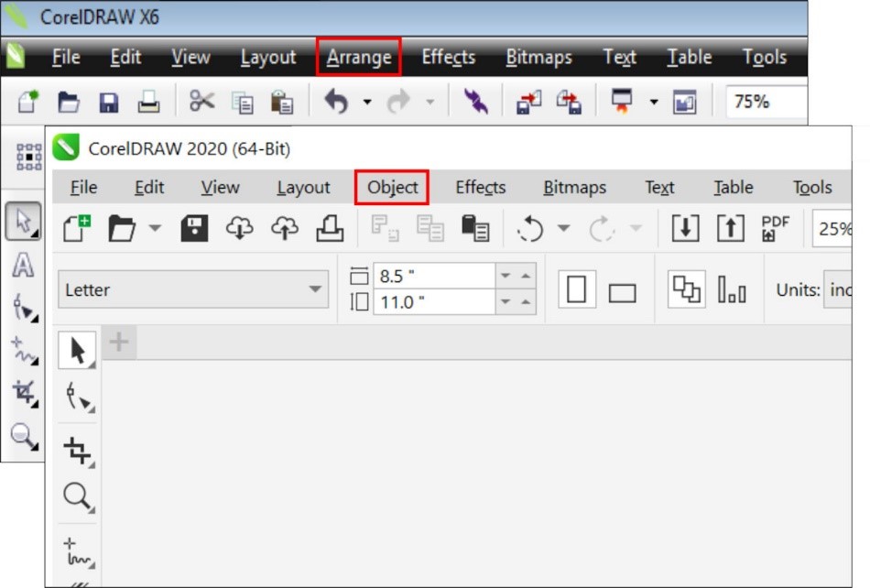
Task: Click Open folder icon in 2020 toolbar
Action: point(122,228)
